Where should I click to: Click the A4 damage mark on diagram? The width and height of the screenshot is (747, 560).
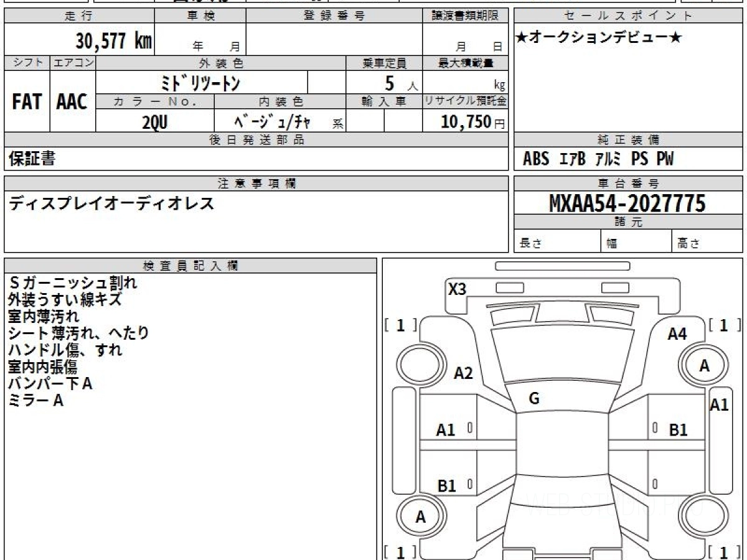click(677, 334)
